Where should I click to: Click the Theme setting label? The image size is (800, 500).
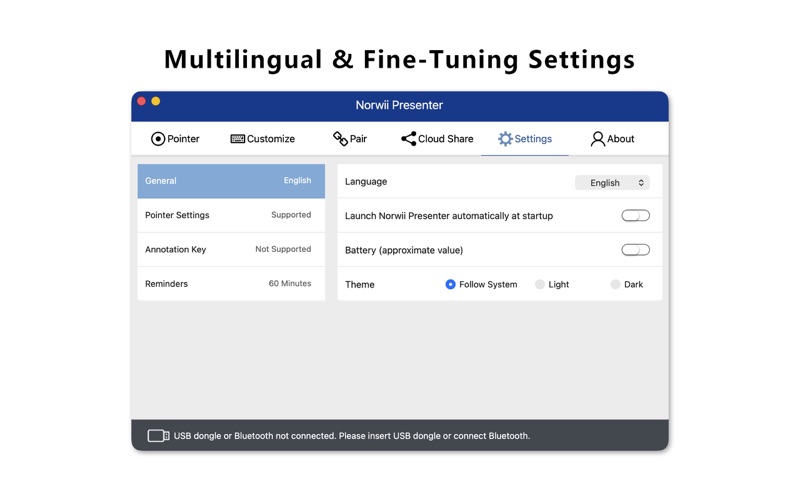pos(360,285)
